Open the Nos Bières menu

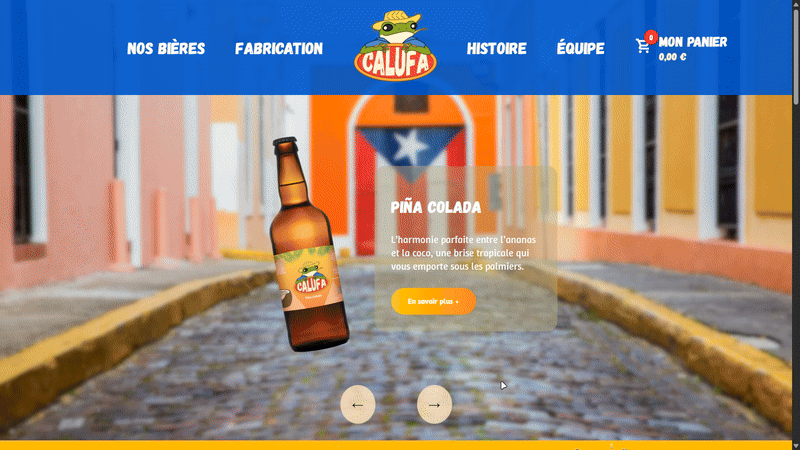pos(166,48)
